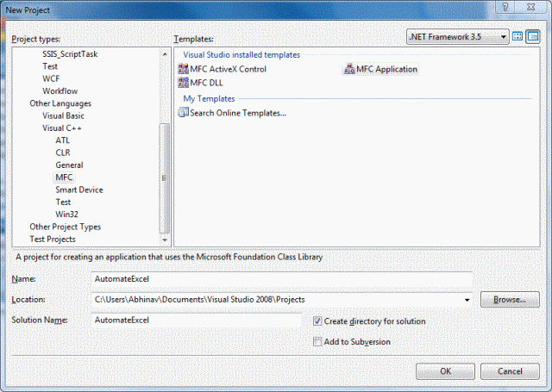The width and height of the screenshot is (552, 392).
Task: Click project types scrollbar down arrow
Action: [x=165, y=240]
